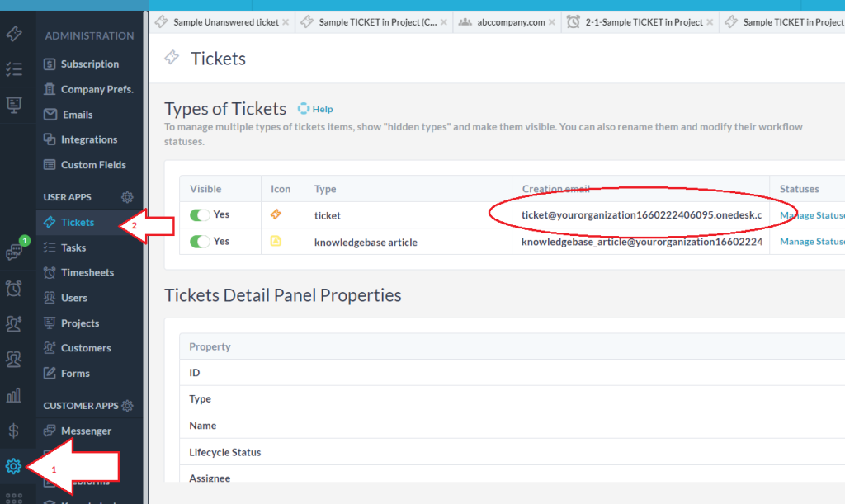Open the Tasks checklist icon in the left bar

pos(13,69)
